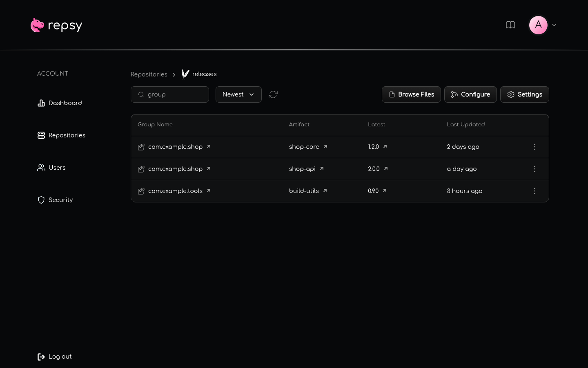Open the more options menu for build-utils

click(535, 191)
